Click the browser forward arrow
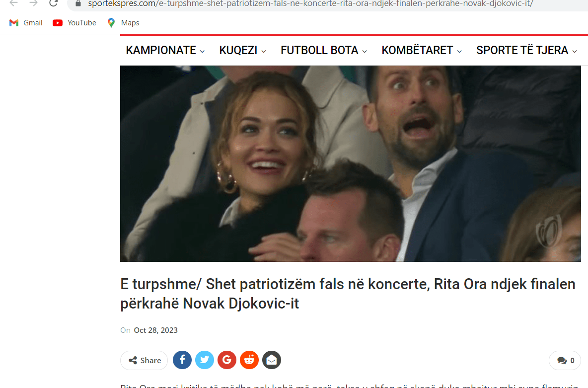 (33, 3)
